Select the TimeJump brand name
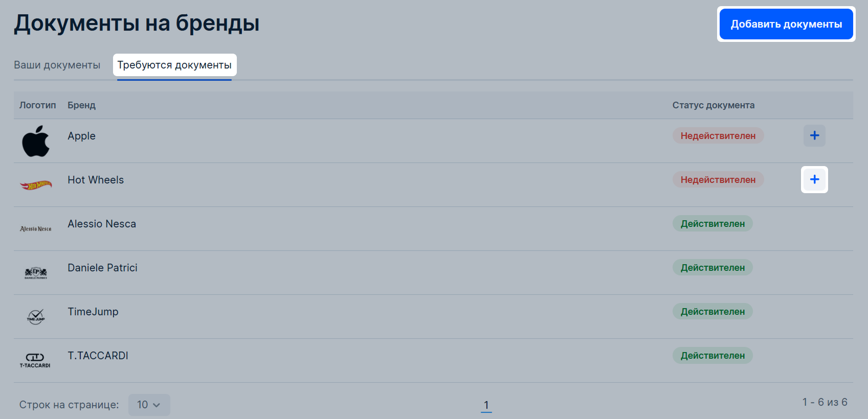This screenshot has height=419, width=868. coord(93,312)
